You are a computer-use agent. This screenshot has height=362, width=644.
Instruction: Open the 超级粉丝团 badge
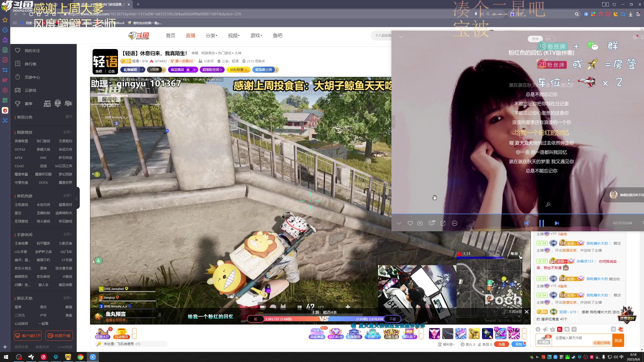212,70
